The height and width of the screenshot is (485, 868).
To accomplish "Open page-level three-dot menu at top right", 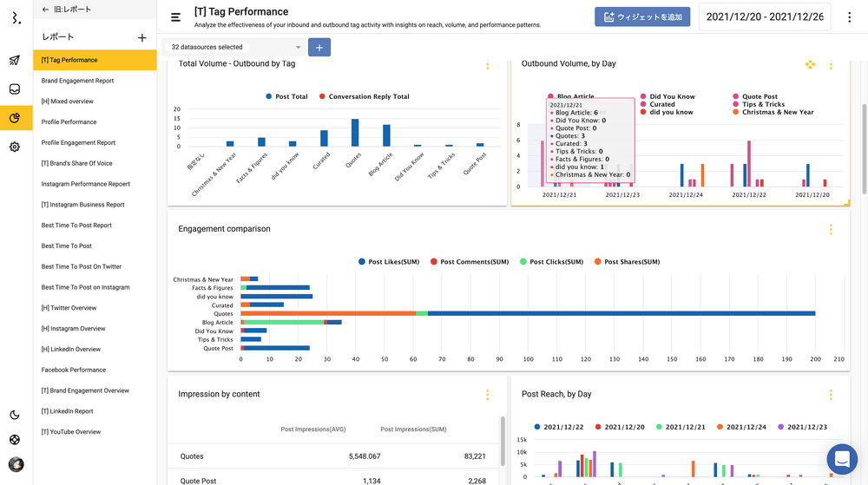I will pyautogui.click(x=849, y=17).
